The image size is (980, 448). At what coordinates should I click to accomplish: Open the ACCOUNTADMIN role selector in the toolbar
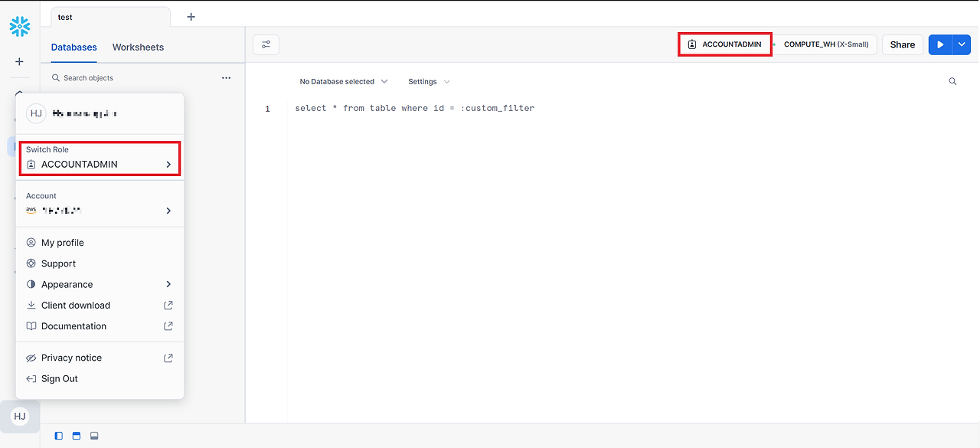(x=725, y=44)
